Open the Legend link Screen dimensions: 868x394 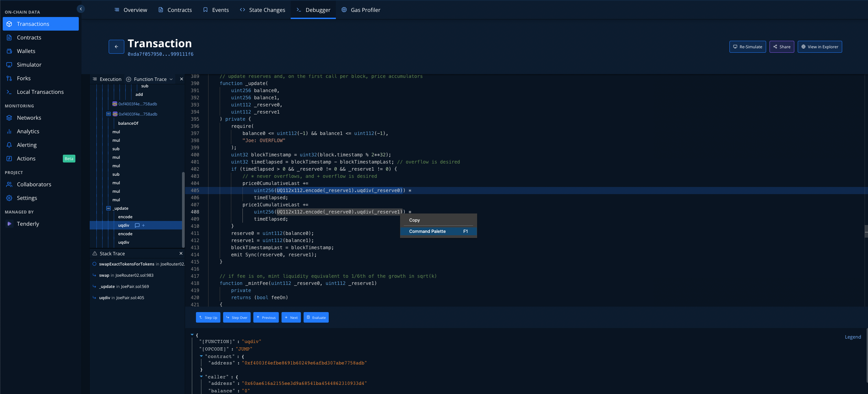pos(853,337)
